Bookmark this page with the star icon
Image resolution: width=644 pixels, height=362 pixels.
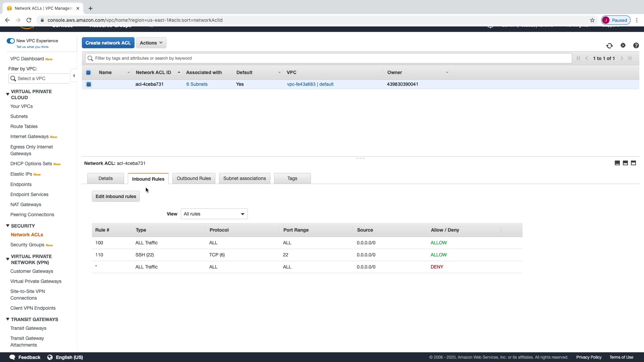pos(592,20)
